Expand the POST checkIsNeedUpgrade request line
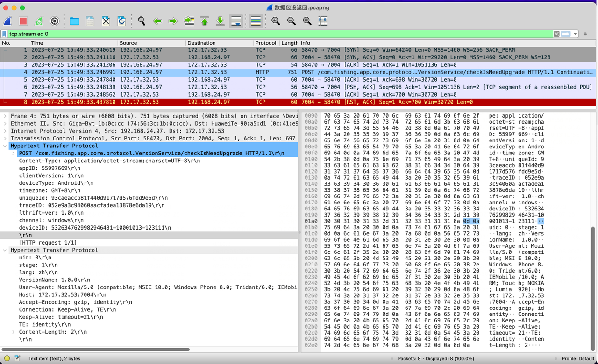This screenshot has width=598, height=364. 14,153
